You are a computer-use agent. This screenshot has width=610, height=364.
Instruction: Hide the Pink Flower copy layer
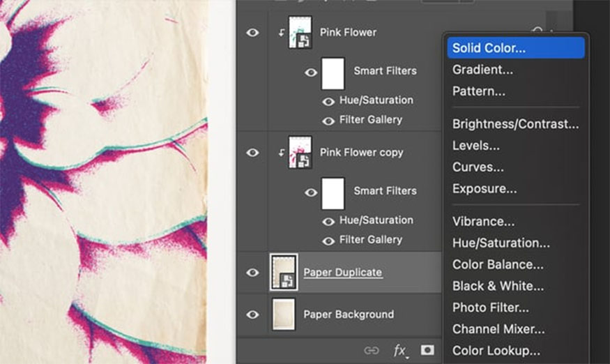pos(252,153)
